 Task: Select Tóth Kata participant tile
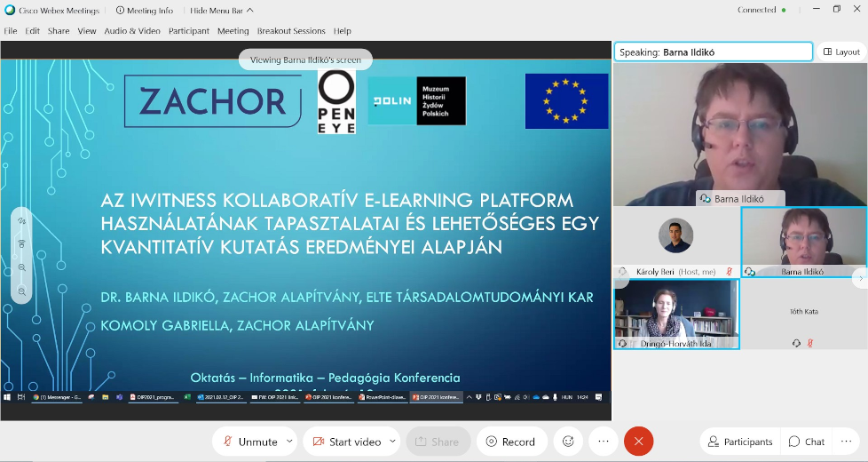click(x=804, y=315)
